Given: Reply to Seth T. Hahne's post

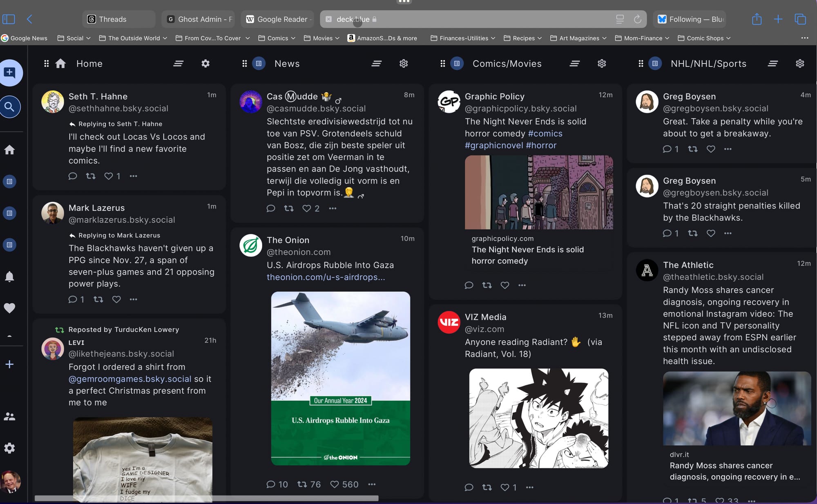Looking at the screenshot, I should [x=73, y=176].
